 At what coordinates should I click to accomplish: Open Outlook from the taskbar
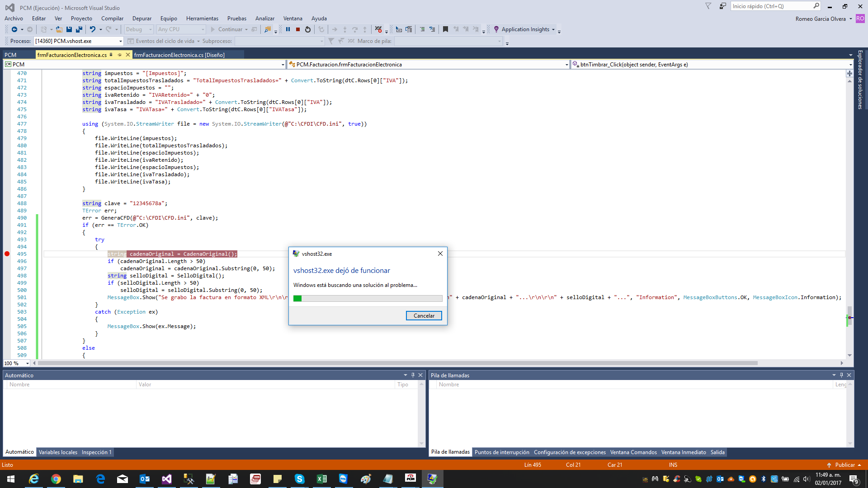(145, 479)
